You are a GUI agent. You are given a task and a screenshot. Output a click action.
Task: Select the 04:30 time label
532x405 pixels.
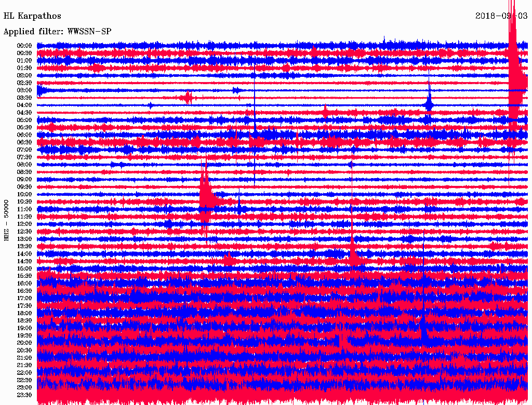24,113
